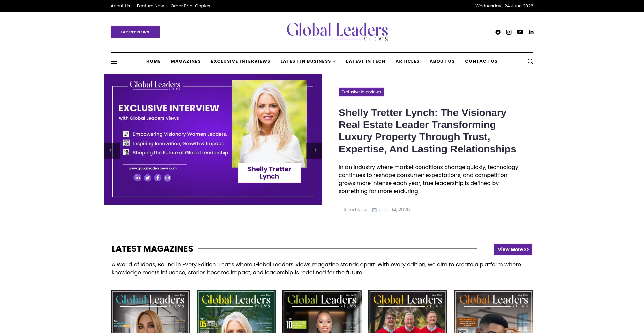The image size is (644, 333).
Task: Click the search magnifier icon
Action: coord(530,61)
